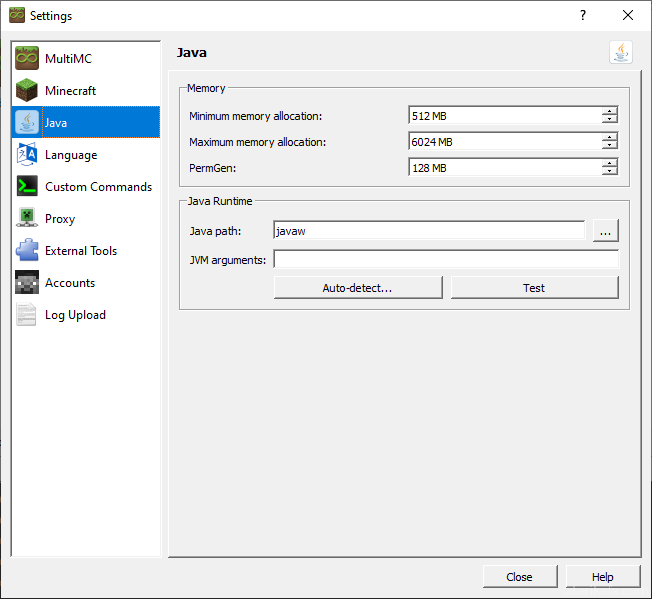Viewport: 652px width, 599px height.
Task: Click the Java logo in page header
Action: tap(621, 52)
